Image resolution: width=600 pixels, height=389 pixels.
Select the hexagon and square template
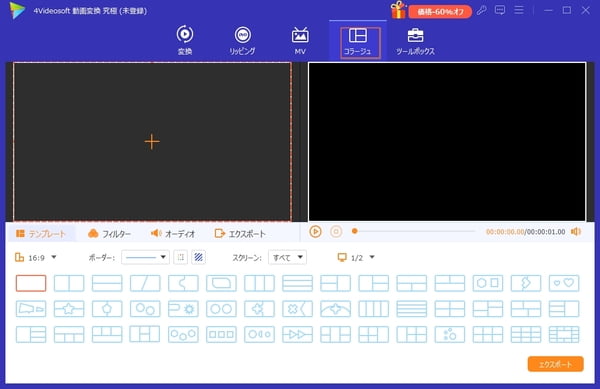tap(488, 283)
